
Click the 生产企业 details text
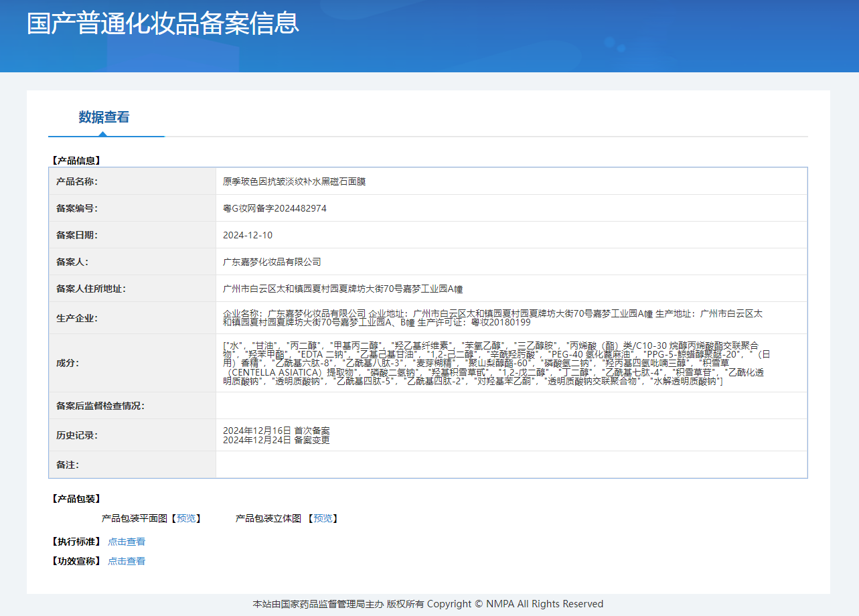492,317
